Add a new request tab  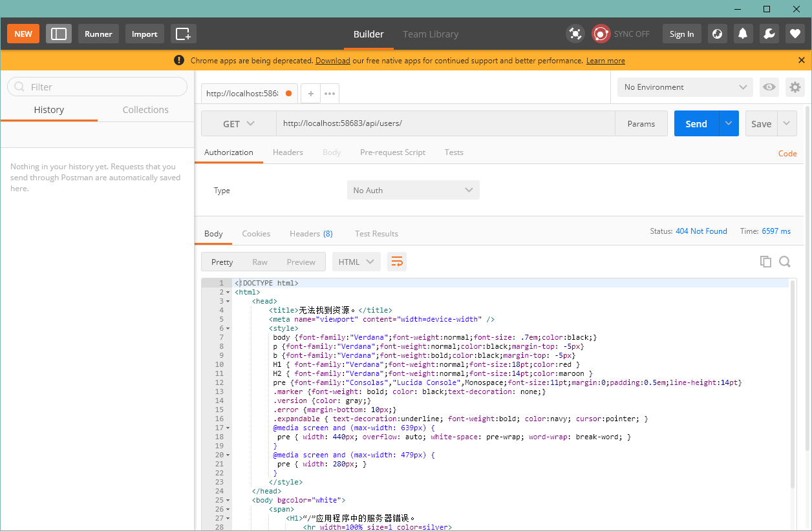point(310,93)
